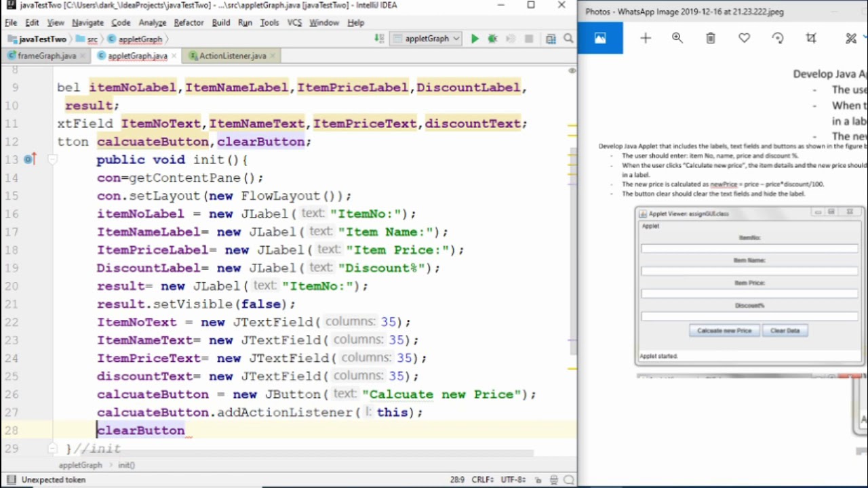Rotate the photo in the Photos app
Screen dimensions: 868x488
tap(778, 39)
